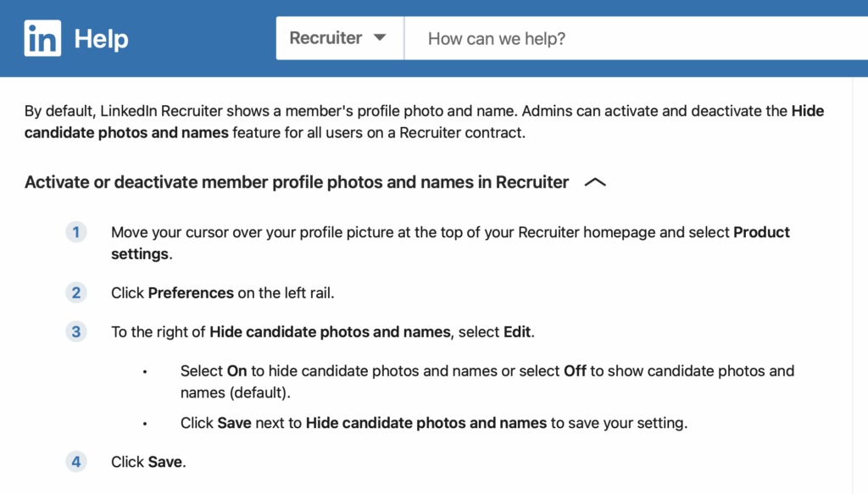Viewport: 868px width, 494px height.
Task: Select the step 3 number badge
Action: coord(76,332)
